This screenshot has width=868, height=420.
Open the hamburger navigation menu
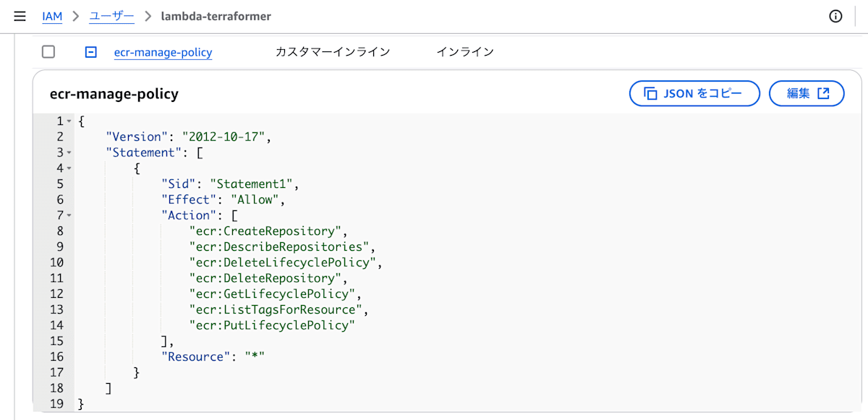[x=20, y=16]
